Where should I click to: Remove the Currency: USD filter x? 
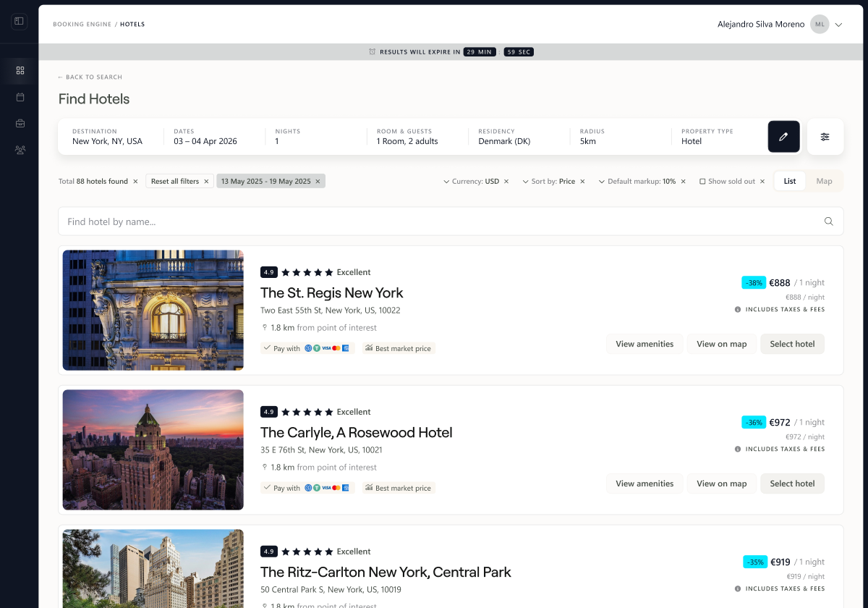click(x=506, y=182)
